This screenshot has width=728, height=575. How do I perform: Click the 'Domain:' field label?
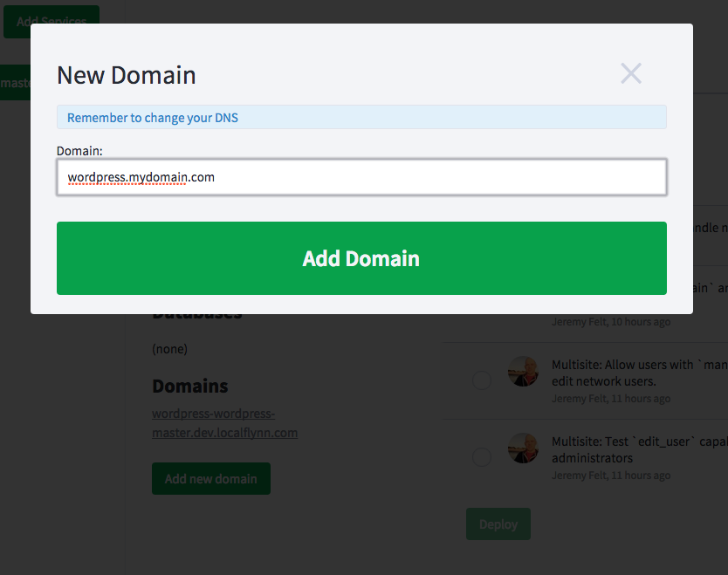[x=79, y=151]
